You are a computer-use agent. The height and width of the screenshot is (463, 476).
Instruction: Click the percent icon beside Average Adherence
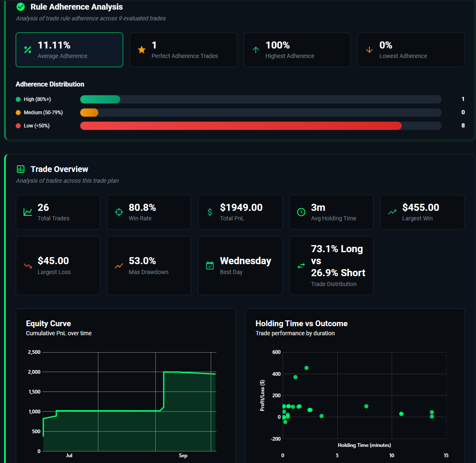click(x=28, y=50)
